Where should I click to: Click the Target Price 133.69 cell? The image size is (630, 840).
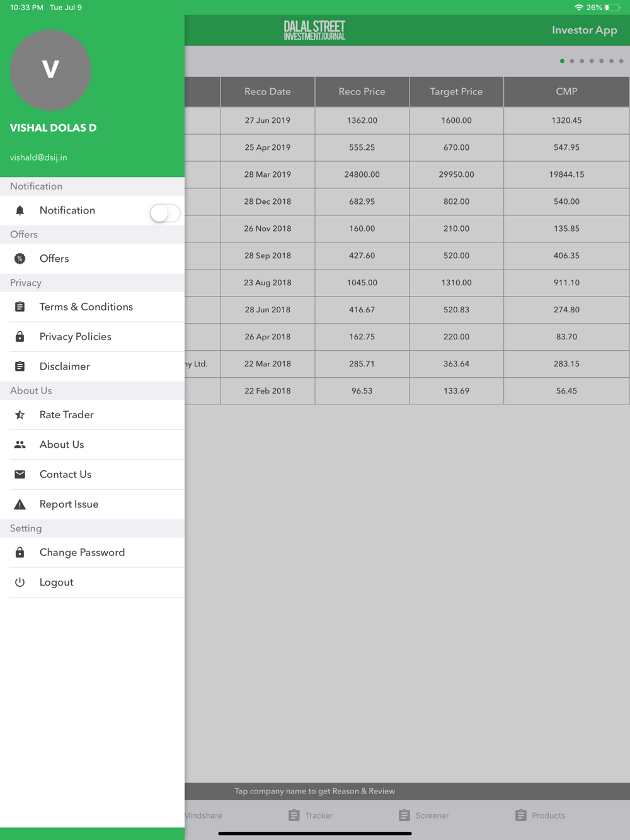click(x=457, y=391)
